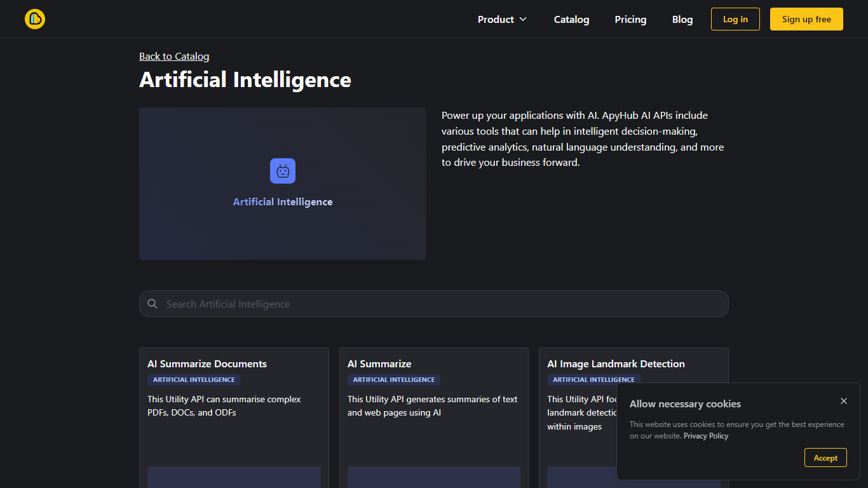
Task: Open the AI Summarize Documents card title
Action: point(207,364)
